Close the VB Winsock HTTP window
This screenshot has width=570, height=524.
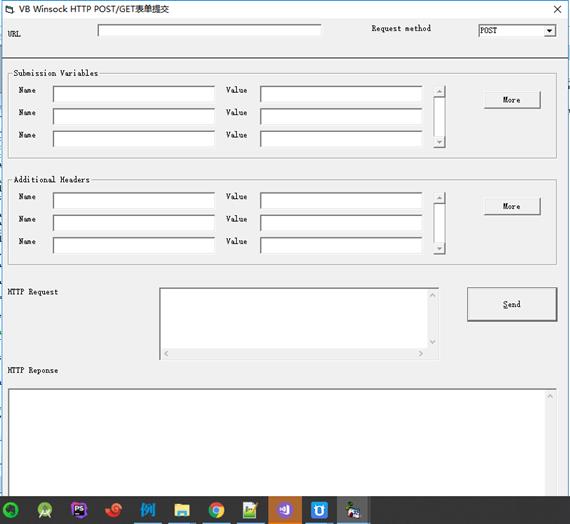click(557, 9)
